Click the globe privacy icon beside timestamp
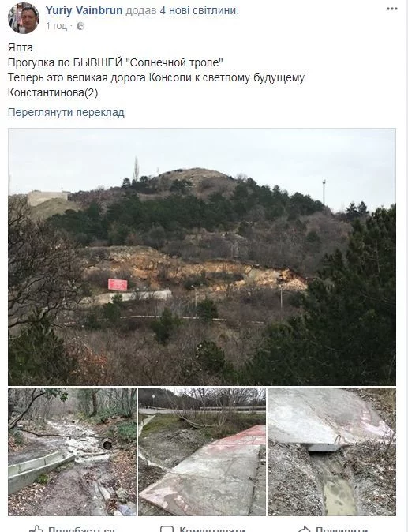This screenshot has width=408, height=532. (80, 26)
